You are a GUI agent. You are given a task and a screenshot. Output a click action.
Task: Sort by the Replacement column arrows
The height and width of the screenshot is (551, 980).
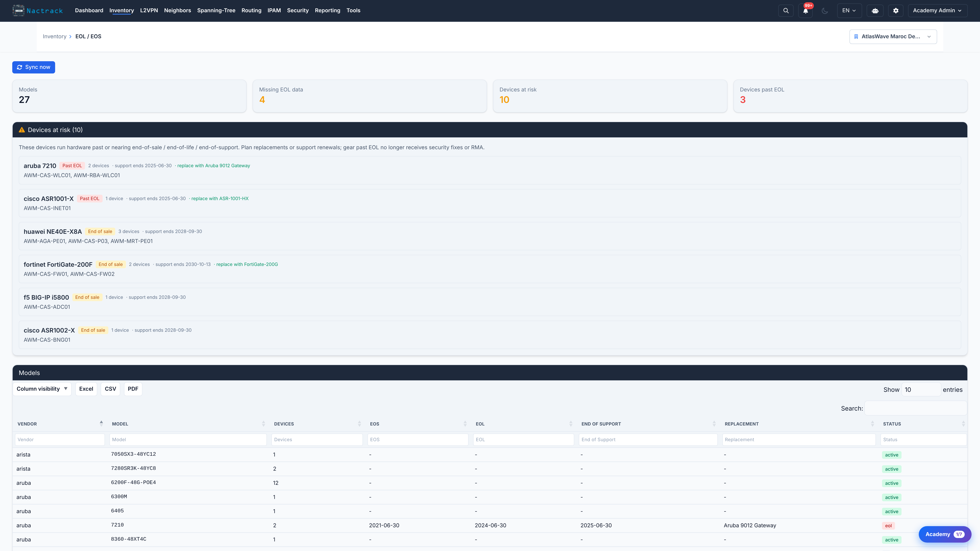[872, 424]
